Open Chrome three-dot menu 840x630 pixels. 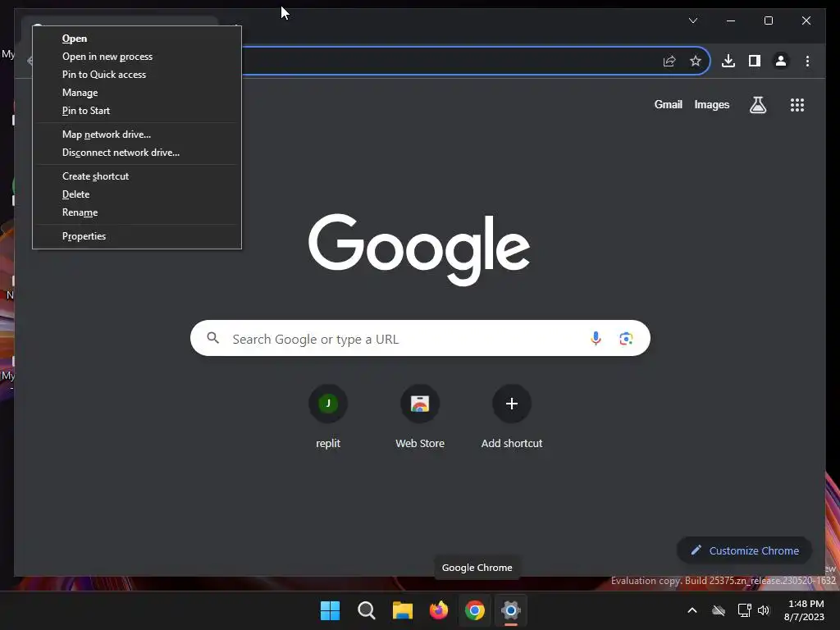(x=807, y=61)
